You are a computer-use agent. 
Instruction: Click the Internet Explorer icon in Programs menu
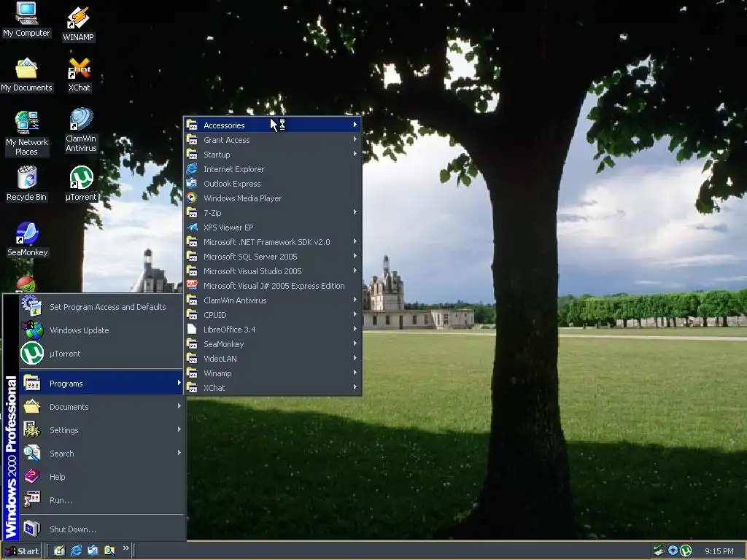192,168
